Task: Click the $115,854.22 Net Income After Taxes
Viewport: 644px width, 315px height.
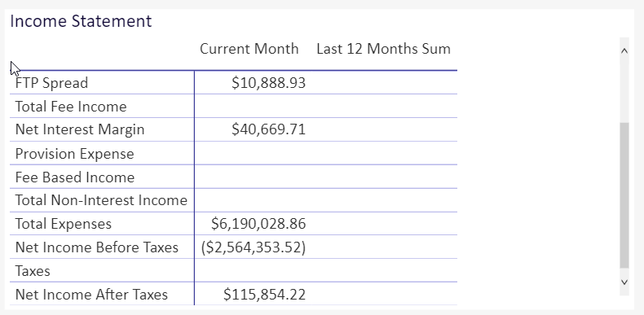Action: pos(264,295)
